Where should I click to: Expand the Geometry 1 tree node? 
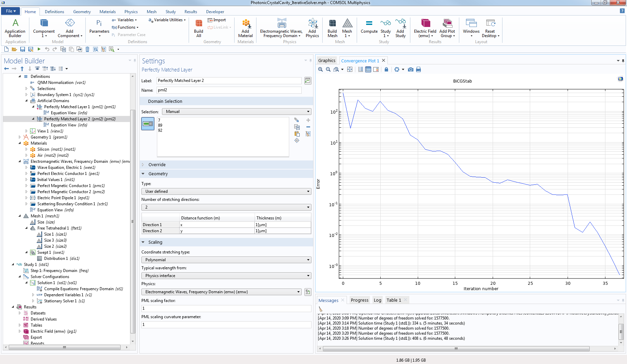(x=20, y=137)
